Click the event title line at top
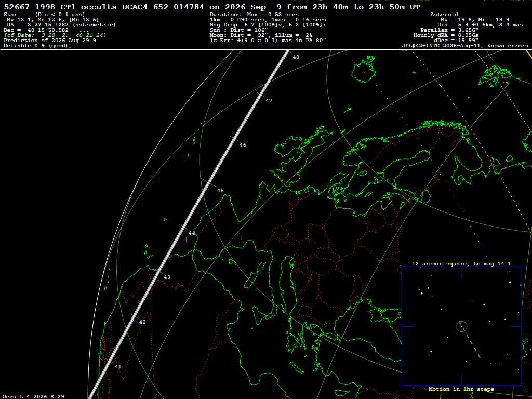The width and height of the screenshot is (532, 399). [212, 7]
